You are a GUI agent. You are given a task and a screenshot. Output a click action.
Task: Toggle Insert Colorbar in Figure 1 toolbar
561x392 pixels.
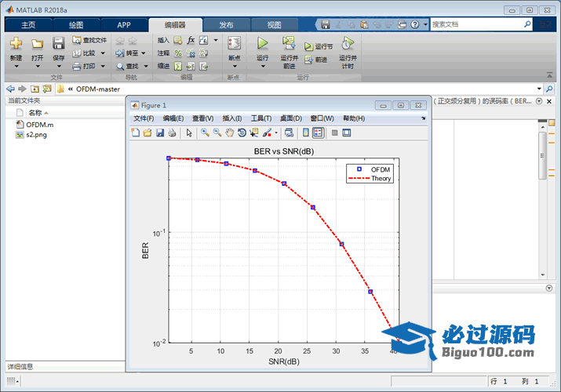coord(305,132)
